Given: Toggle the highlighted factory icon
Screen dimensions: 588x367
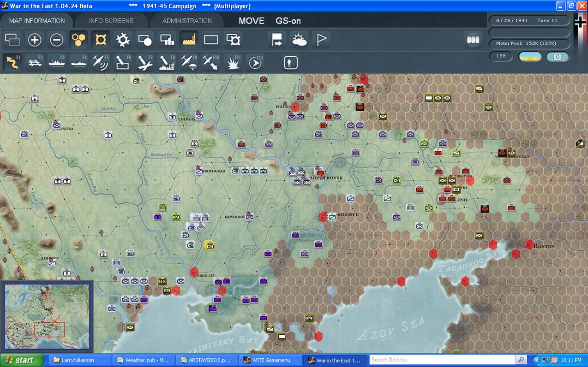Looking at the screenshot, I should (189, 40).
